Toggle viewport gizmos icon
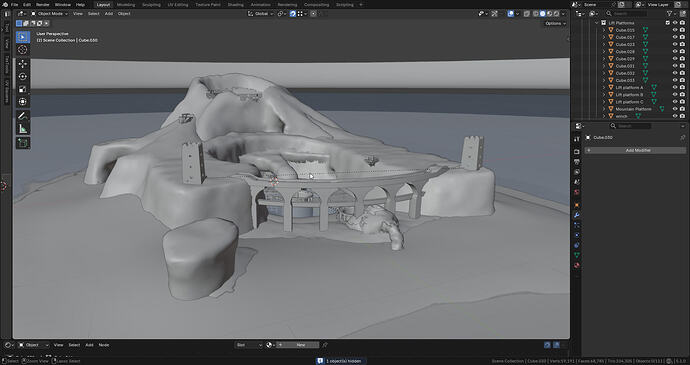 495,14
